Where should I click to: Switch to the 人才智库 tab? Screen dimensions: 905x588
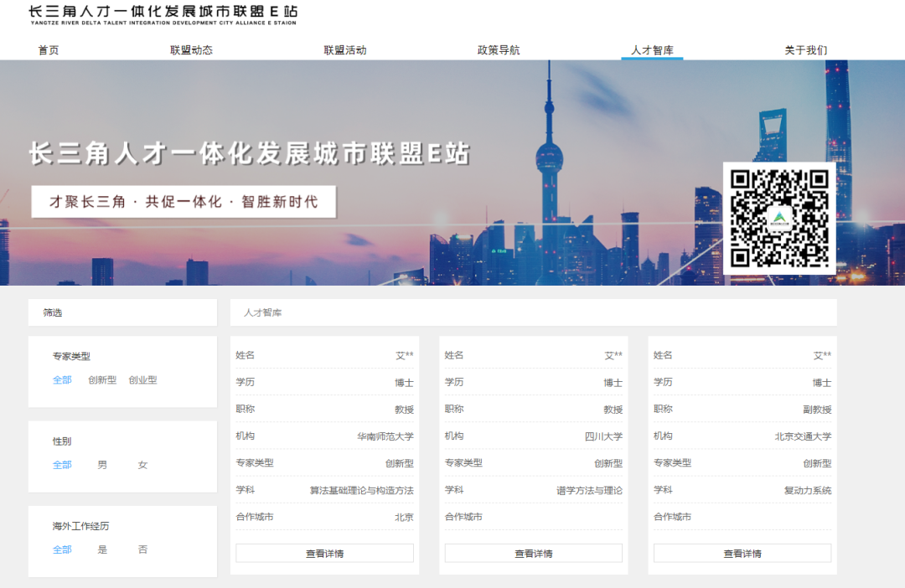click(x=652, y=50)
